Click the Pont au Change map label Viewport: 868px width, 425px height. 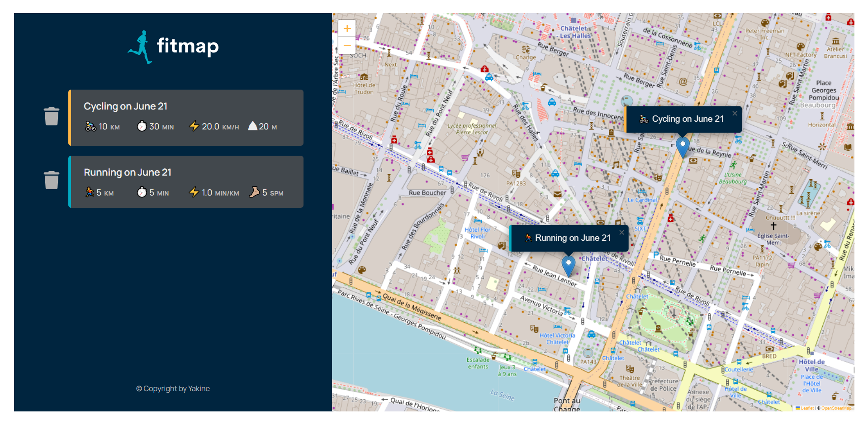(567, 405)
